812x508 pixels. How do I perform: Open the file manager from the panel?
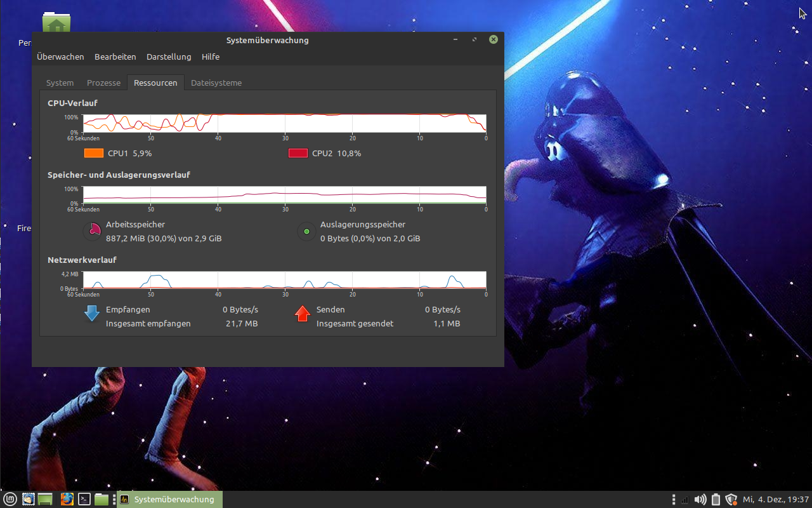pos(101,499)
